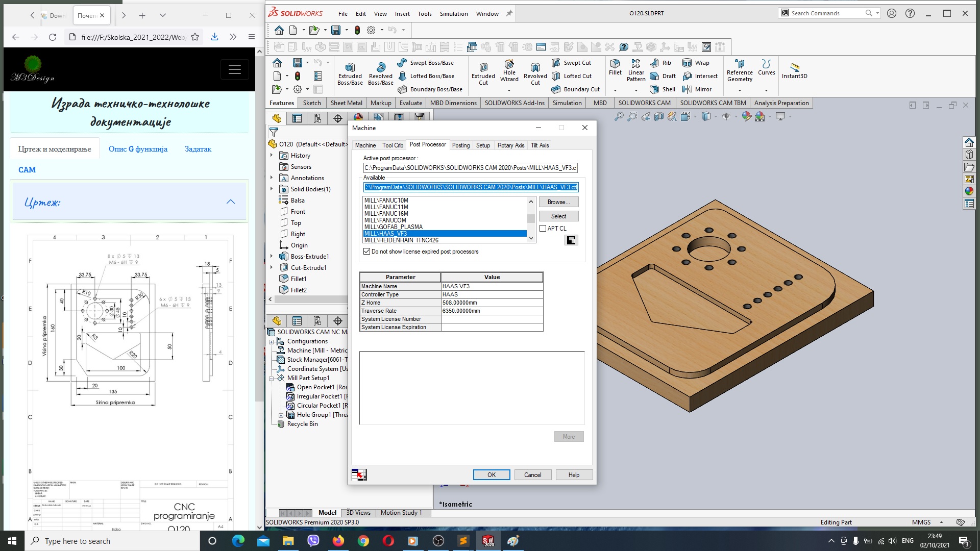Enable Do not show license expired post processors
The image size is (980, 551).
click(x=367, y=251)
